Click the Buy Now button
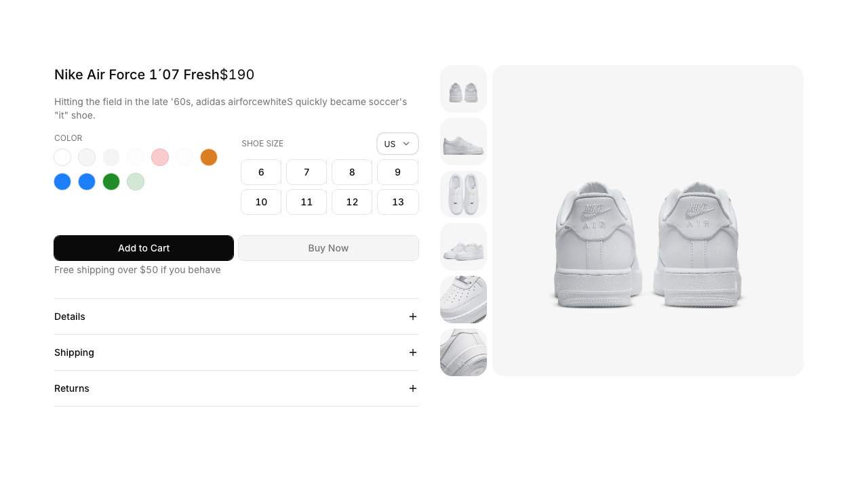Viewport: 868px width, 488px height. [328, 248]
